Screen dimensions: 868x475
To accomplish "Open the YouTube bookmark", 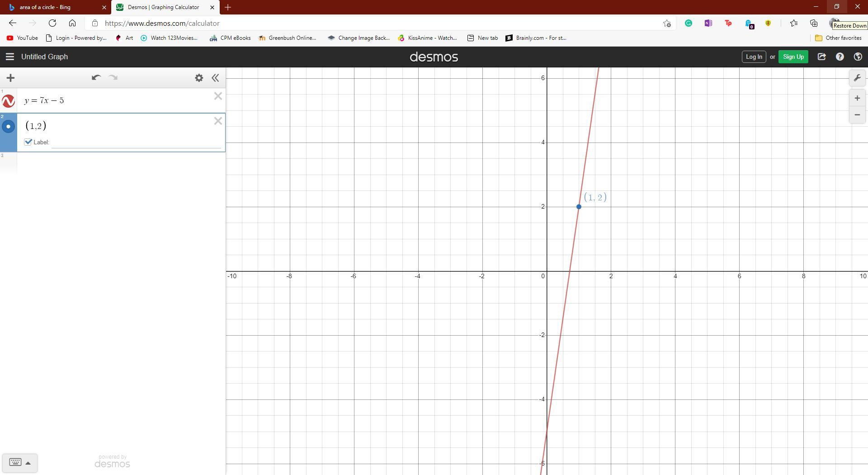I will (x=23, y=38).
